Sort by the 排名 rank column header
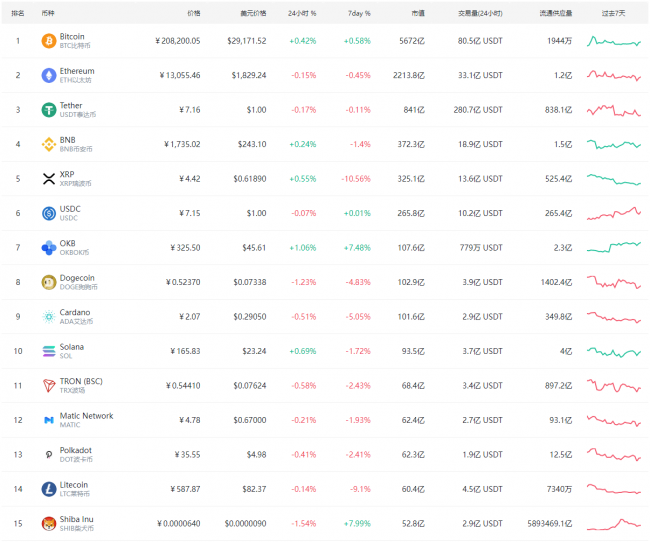 (x=18, y=13)
